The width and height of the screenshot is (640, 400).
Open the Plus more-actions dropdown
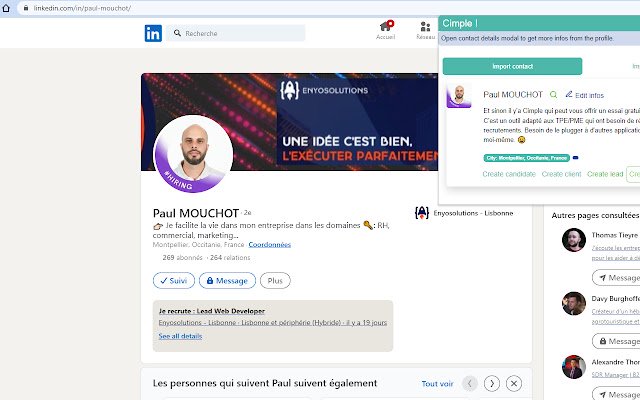point(275,281)
